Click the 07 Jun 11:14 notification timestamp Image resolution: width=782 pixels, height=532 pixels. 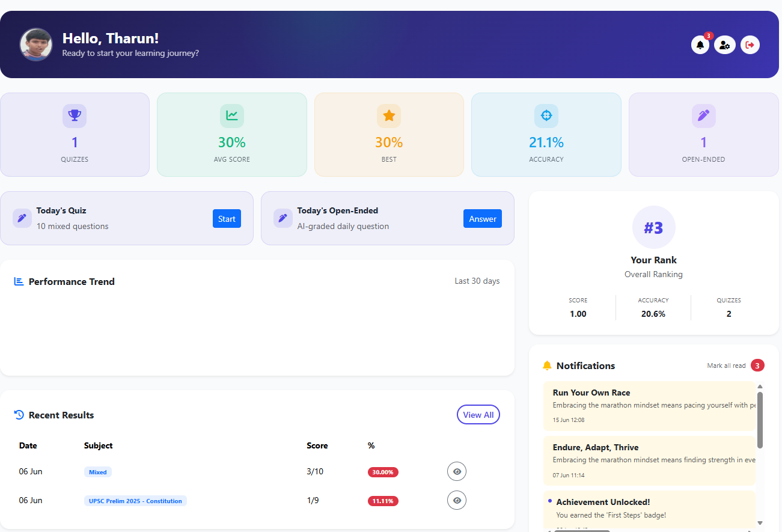point(569,475)
